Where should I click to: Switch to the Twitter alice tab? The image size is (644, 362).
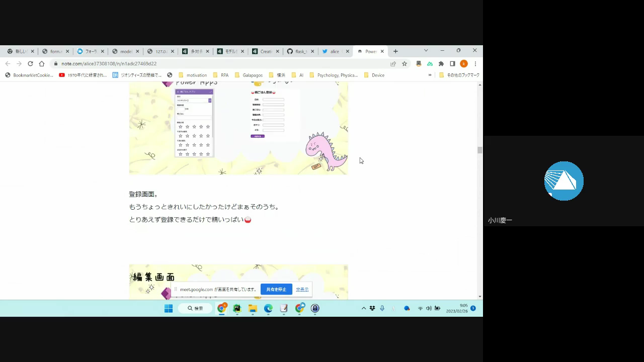click(334, 51)
